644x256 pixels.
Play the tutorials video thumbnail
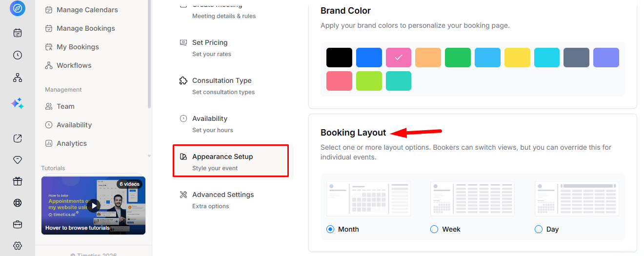tap(93, 205)
